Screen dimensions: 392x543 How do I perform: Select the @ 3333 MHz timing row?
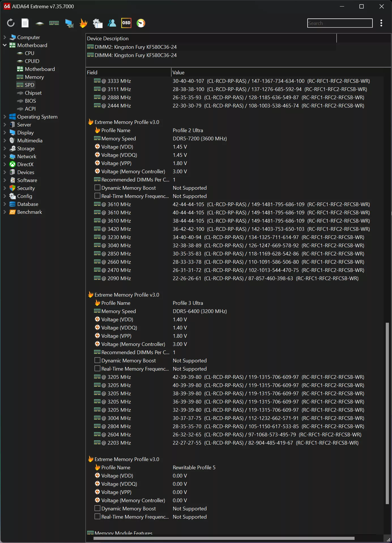point(235,81)
